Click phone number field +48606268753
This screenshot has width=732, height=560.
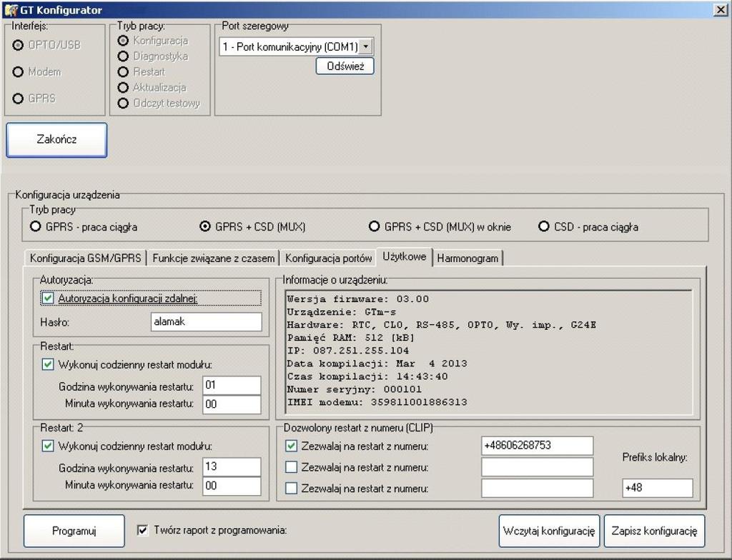click(x=538, y=446)
